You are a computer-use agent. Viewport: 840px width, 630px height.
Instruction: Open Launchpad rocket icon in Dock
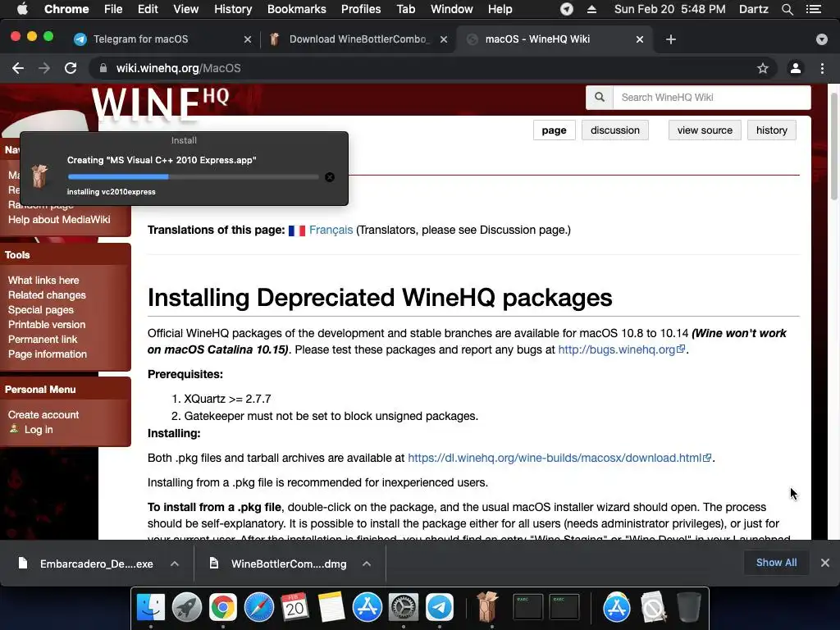pos(187,608)
